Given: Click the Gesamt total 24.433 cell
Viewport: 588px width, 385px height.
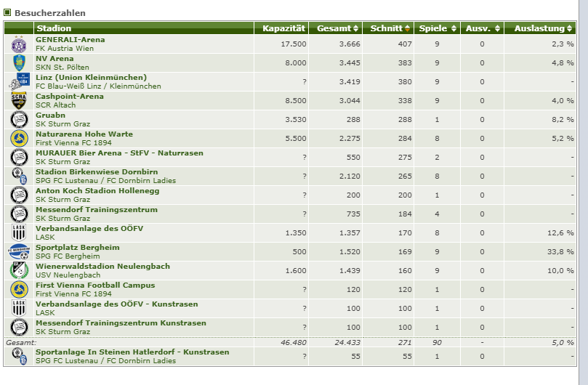Looking at the screenshot, I should coord(347,343).
